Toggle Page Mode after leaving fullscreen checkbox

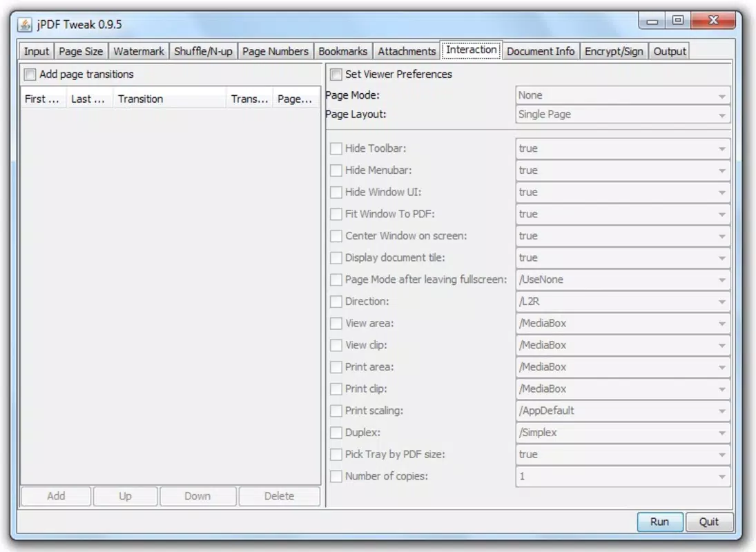point(336,279)
